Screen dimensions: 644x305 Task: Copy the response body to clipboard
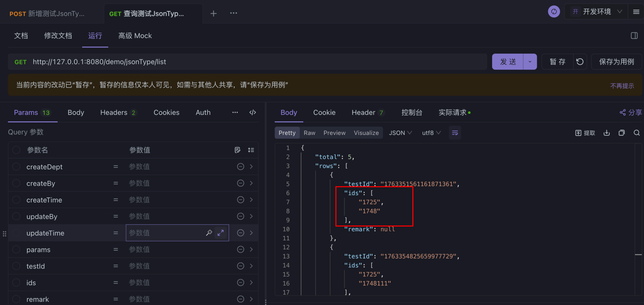pyautogui.click(x=621, y=133)
